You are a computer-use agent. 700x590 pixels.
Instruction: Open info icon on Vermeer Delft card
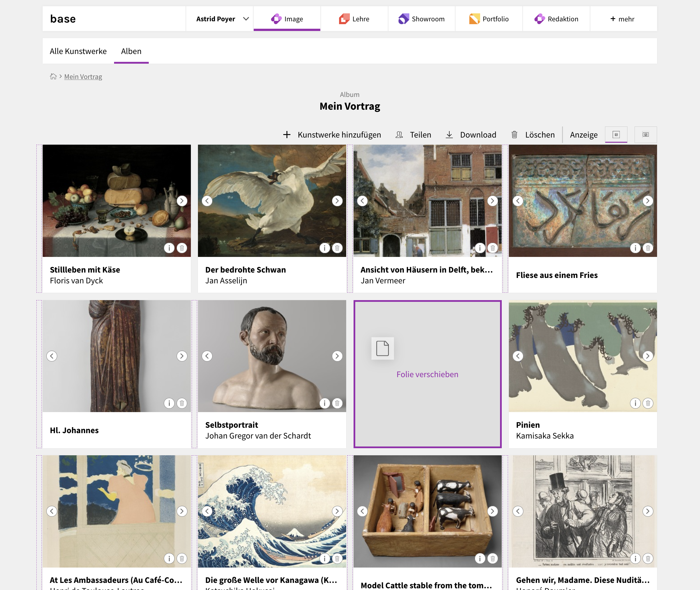(x=480, y=248)
